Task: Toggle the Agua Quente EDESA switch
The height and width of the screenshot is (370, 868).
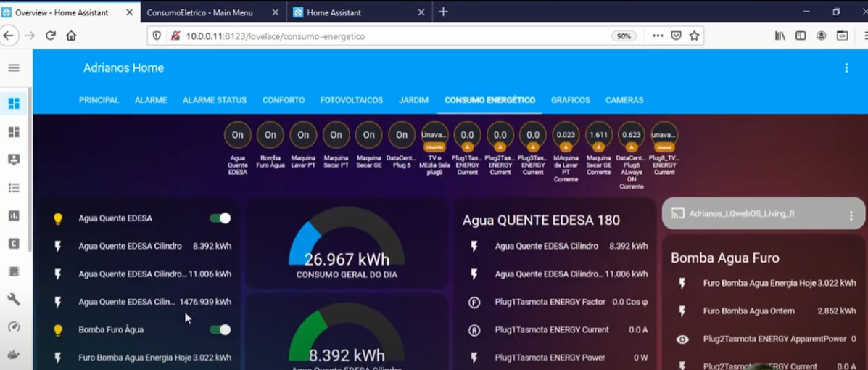Action: pos(220,218)
